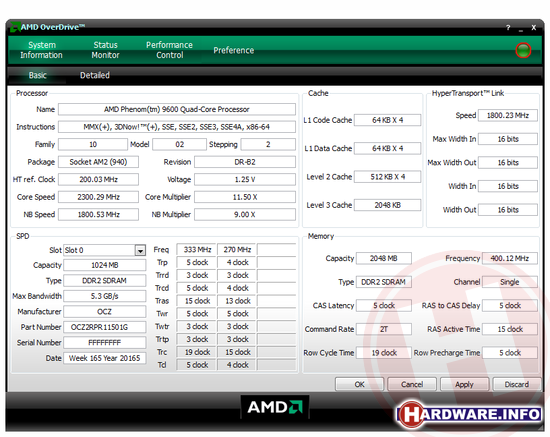This screenshot has width=550, height=437.
Task: Click Max Width In 16 bits value
Action: pos(508,139)
